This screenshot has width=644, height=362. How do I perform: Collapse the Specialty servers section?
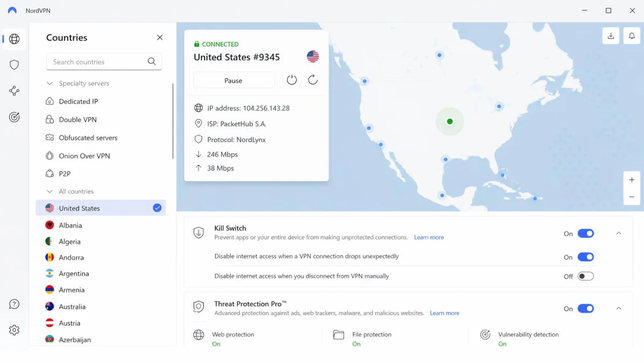(x=49, y=84)
